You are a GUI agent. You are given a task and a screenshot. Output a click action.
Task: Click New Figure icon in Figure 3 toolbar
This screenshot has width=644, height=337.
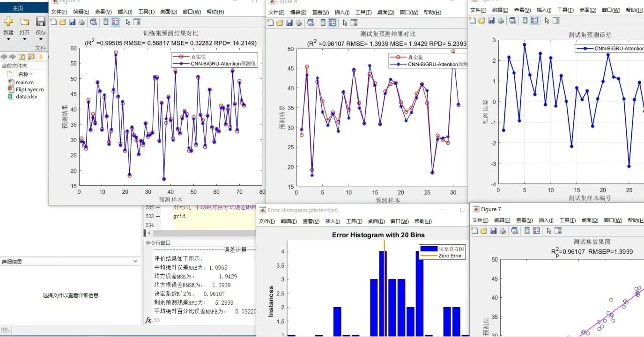[x=53, y=22]
